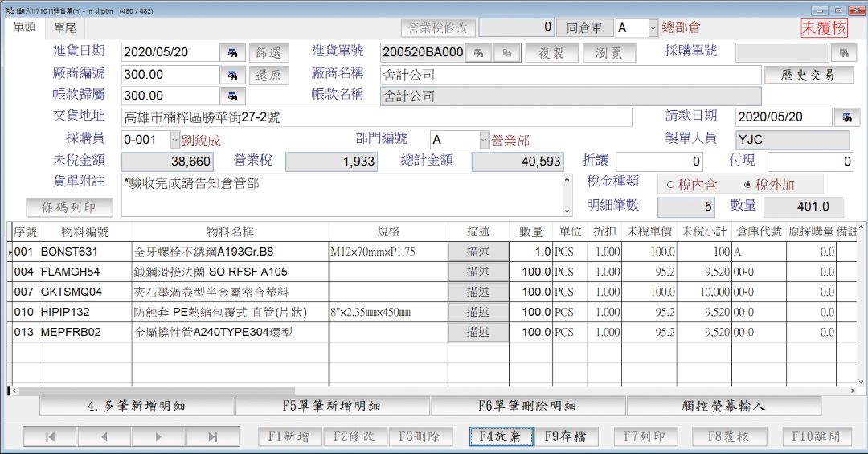The height and width of the screenshot is (454, 868).
Task: Click F8覆核 review button
Action: 728,436
